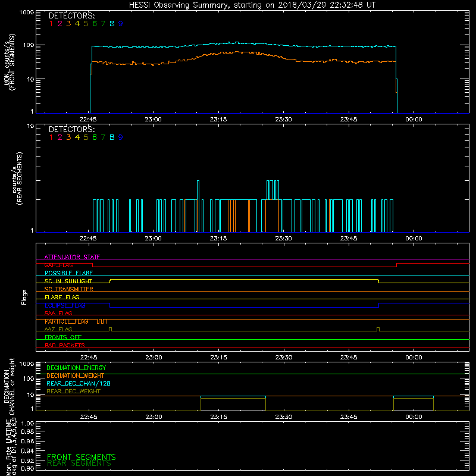The width and height of the screenshot is (476, 476).
Task: Click the SAA_FLAG label
Action: click(x=58, y=313)
